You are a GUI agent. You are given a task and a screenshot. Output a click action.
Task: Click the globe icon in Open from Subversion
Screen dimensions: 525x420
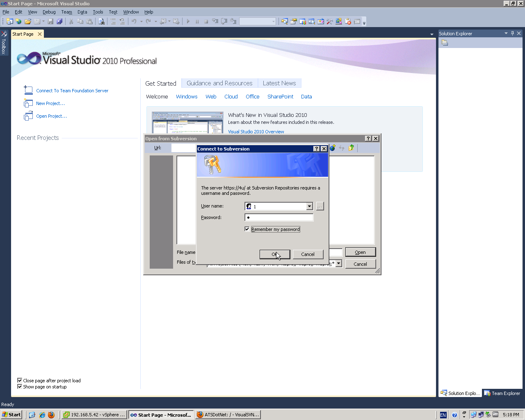click(x=332, y=148)
